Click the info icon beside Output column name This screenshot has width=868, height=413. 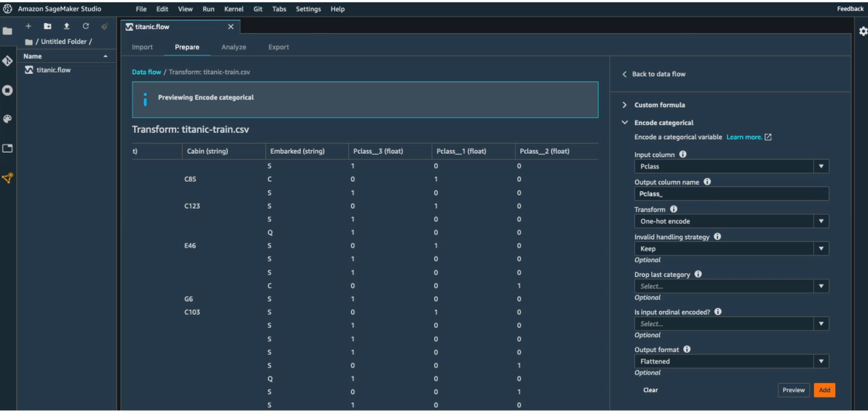pos(707,182)
